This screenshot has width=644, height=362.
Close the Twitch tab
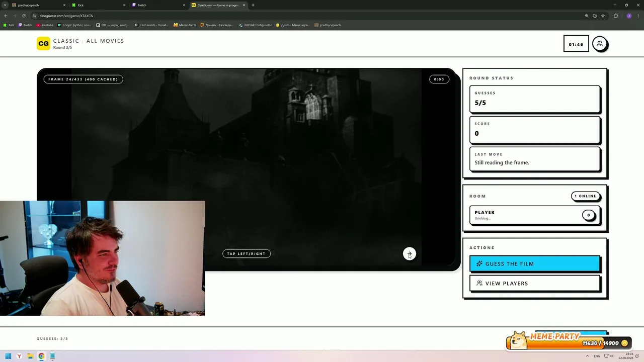(x=184, y=5)
